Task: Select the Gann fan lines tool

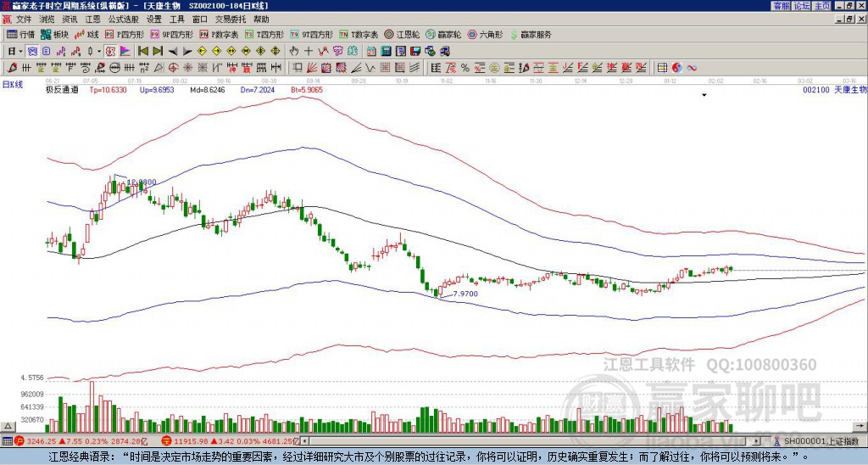Action: (x=312, y=68)
